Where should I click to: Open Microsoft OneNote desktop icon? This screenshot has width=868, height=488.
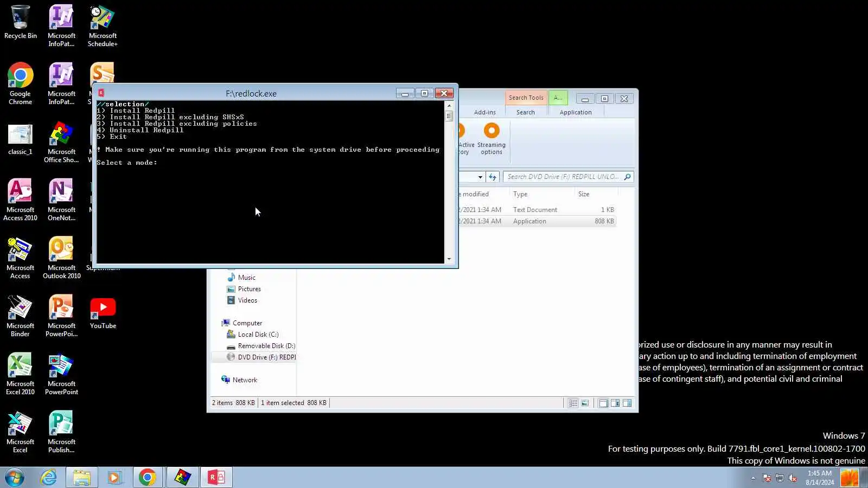click(61, 200)
